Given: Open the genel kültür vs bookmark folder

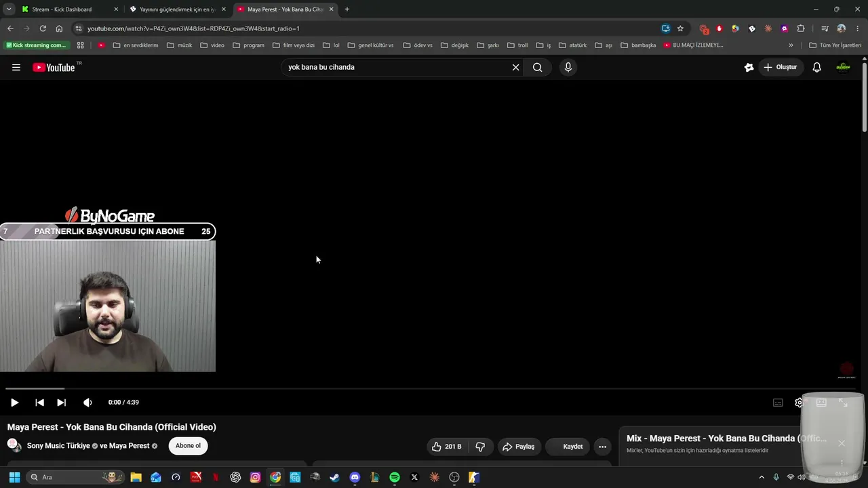Looking at the screenshot, I should (x=370, y=45).
